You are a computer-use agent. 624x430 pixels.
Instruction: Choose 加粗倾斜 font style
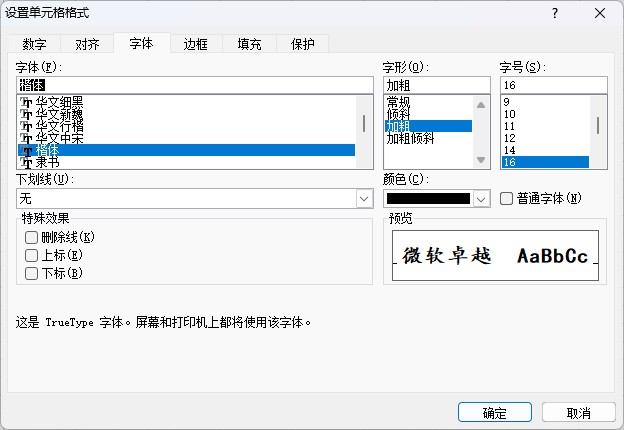pos(428,138)
